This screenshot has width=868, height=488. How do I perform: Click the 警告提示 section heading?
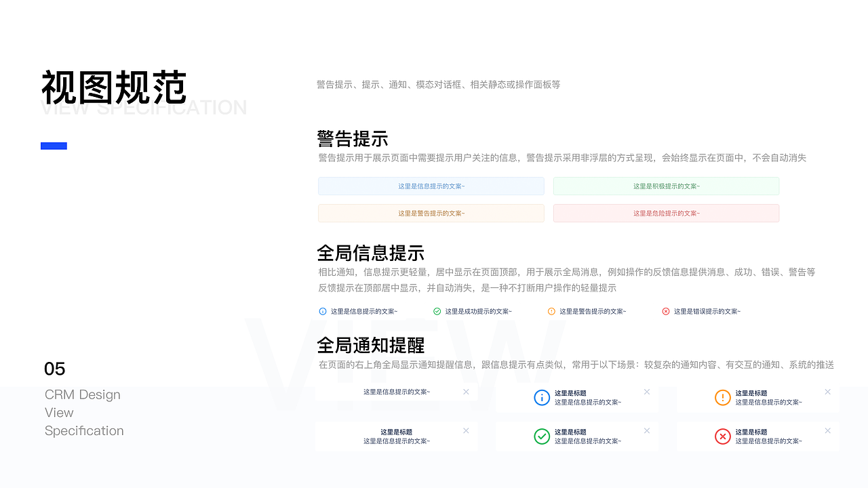click(353, 138)
